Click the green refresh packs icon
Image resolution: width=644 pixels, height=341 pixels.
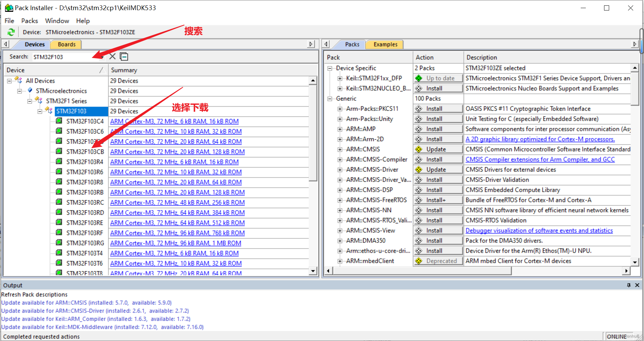(x=11, y=32)
